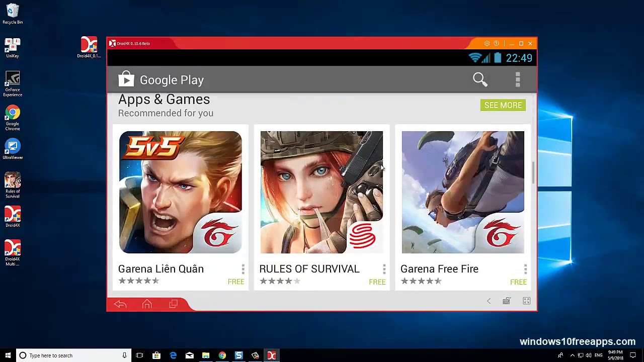644x362 pixels.
Task: Open File Explorer from taskbar
Action: pyautogui.click(x=206, y=355)
